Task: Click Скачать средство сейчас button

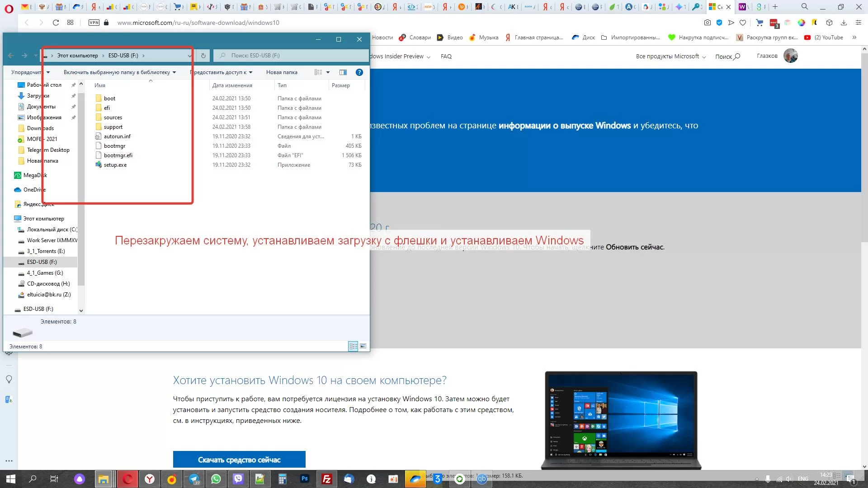Action: (x=239, y=460)
